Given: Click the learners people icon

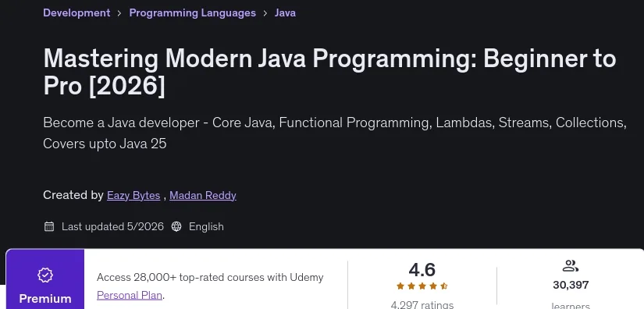Looking at the screenshot, I should pos(570,266).
